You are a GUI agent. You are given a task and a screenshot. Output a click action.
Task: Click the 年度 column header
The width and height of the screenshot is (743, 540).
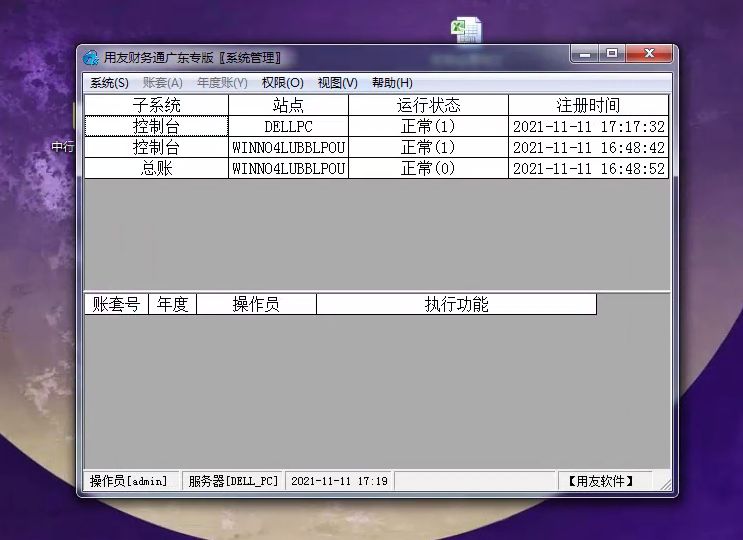point(172,304)
